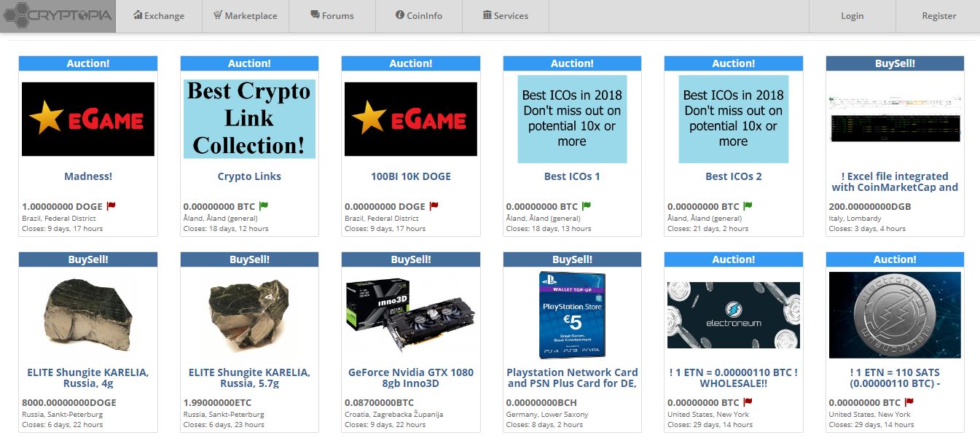Open the eGame image of 100BI 10K DOGE

[x=411, y=119]
